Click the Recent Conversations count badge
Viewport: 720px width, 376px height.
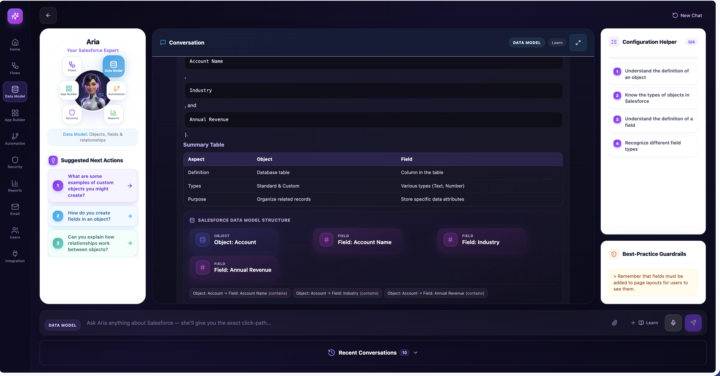tap(405, 353)
